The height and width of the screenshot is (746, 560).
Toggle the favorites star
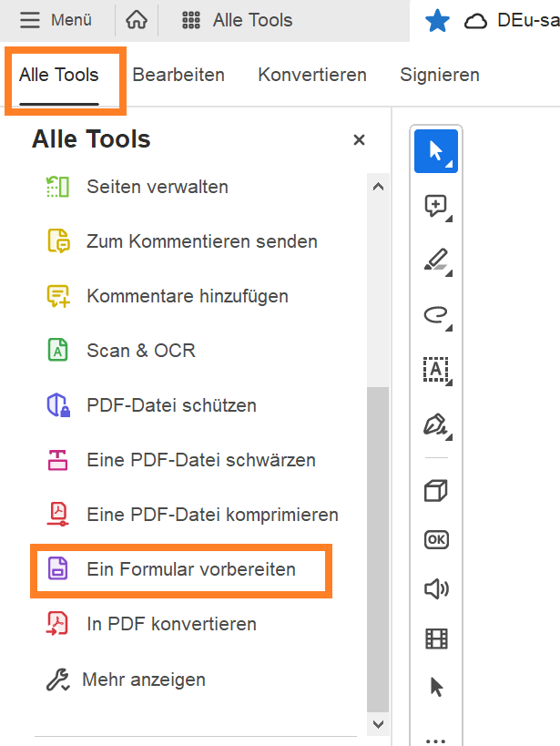click(x=437, y=19)
